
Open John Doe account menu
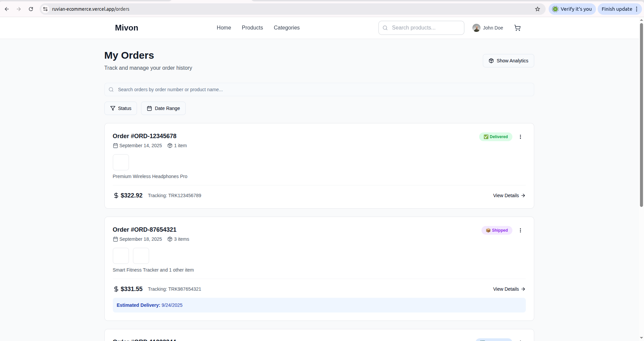click(x=488, y=28)
